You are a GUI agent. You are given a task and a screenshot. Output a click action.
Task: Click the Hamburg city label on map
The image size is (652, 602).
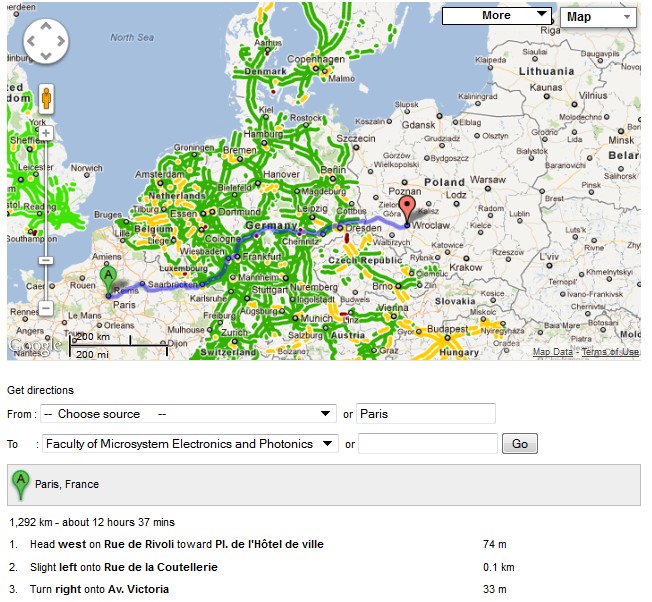263,134
